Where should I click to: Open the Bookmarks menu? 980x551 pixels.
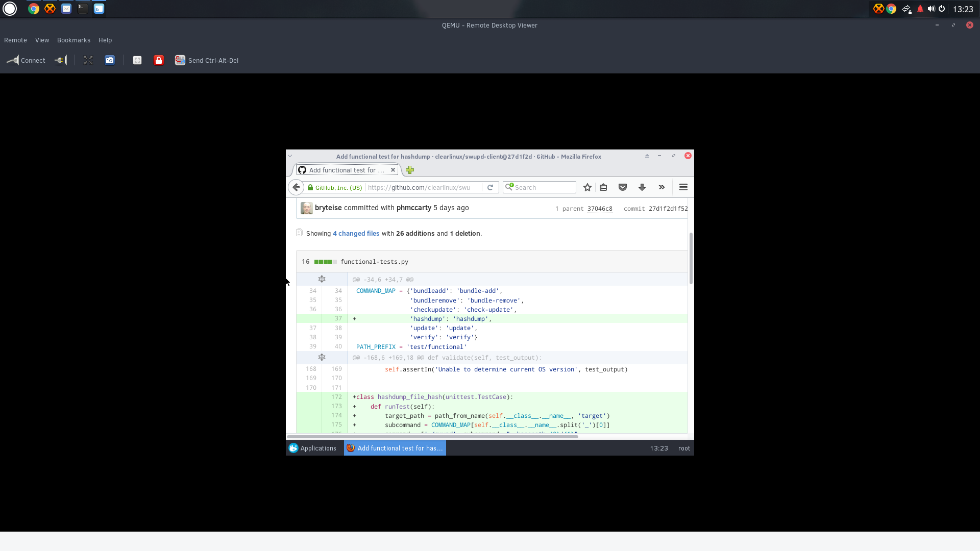pos(73,40)
